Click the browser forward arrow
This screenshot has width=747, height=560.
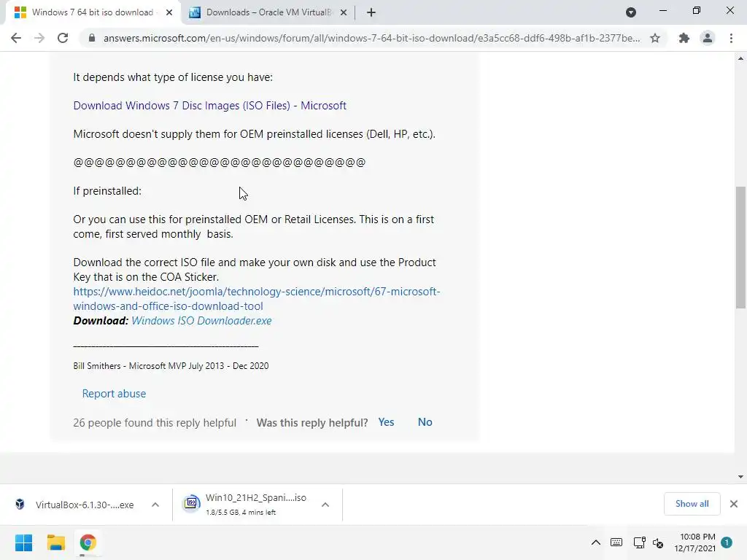pyautogui.click(x=39, y=38)
